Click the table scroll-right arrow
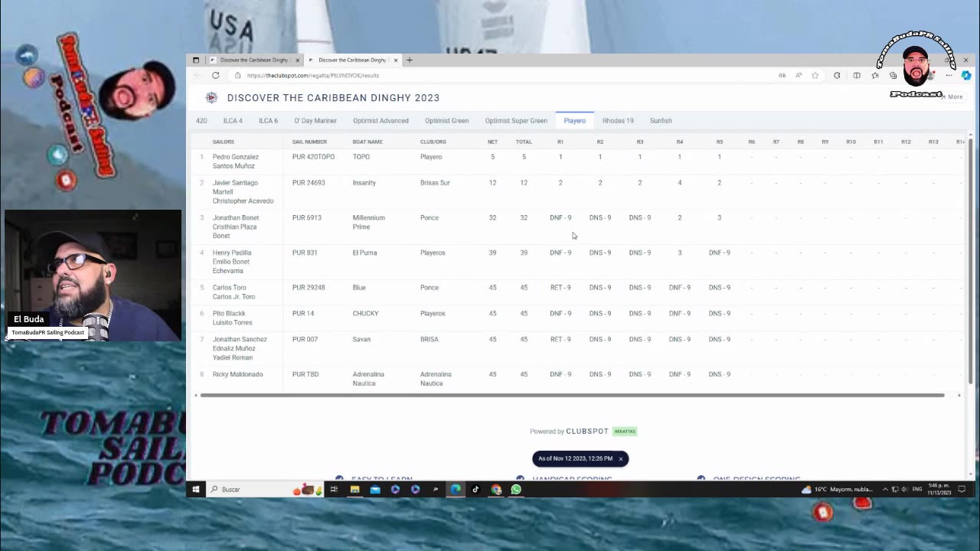Image resolution: width=980 pixels, height=551 pixels. click(959, 395)
